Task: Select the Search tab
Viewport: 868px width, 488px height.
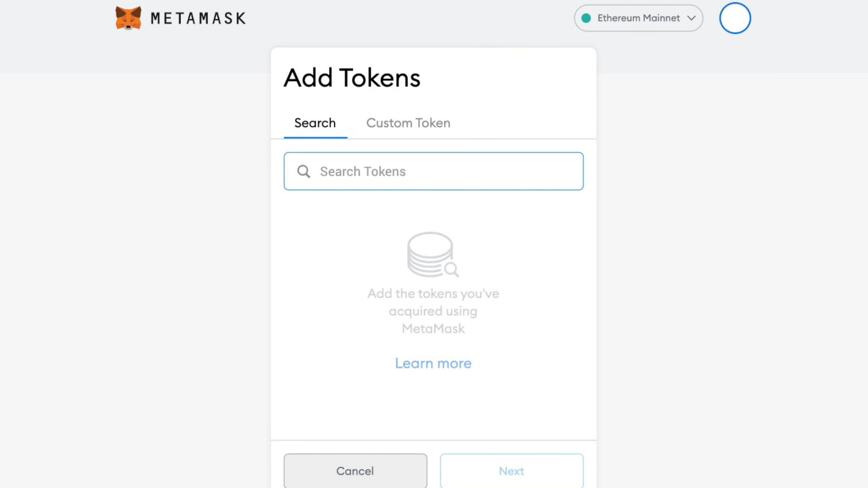Action: [315, 123]
